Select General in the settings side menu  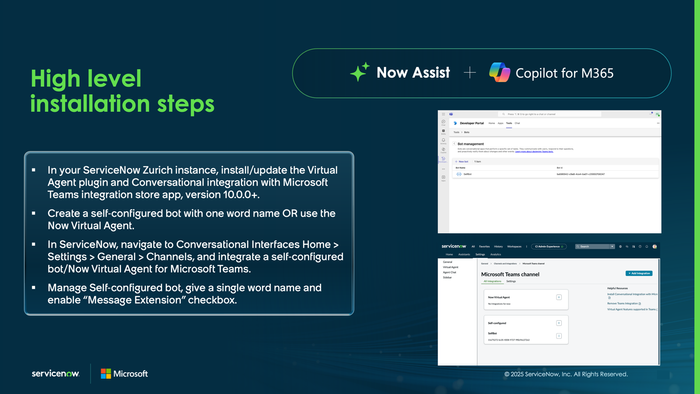447,262
